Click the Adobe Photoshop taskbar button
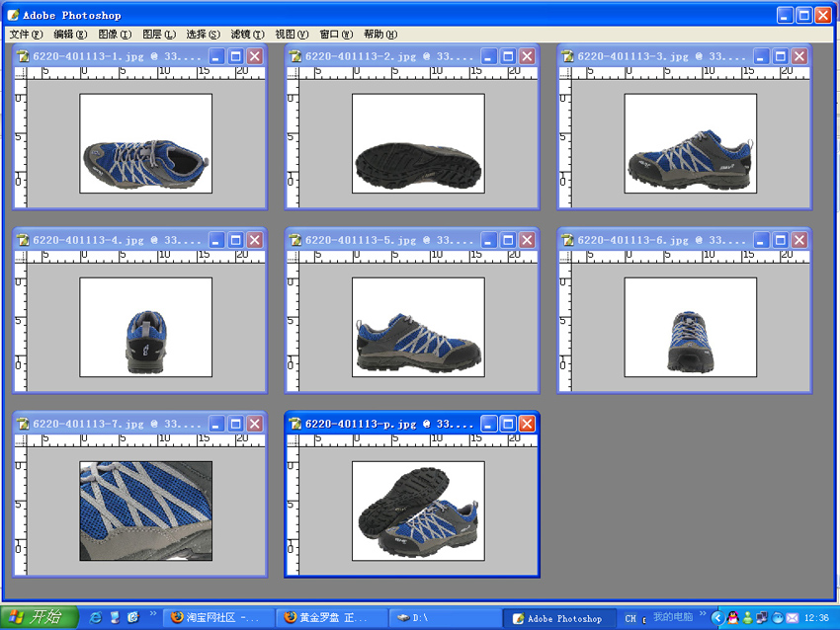 coord(558,618)
